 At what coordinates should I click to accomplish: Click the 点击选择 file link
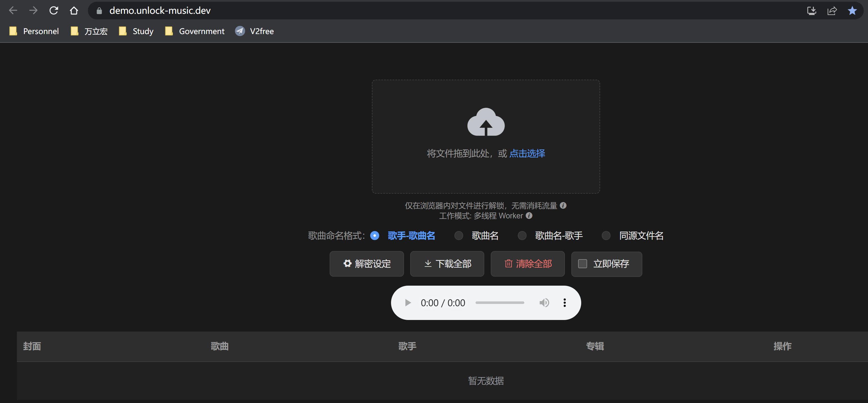(x=527, y=154)
